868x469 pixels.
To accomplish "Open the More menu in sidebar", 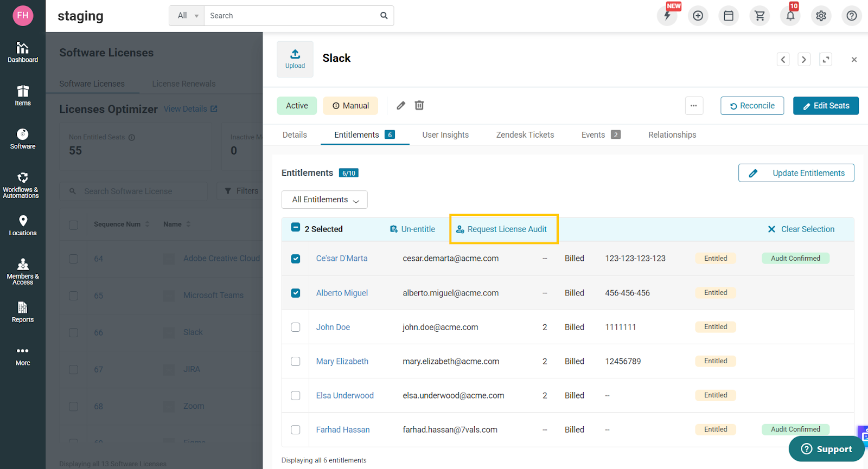I will (x=23, y=356).
